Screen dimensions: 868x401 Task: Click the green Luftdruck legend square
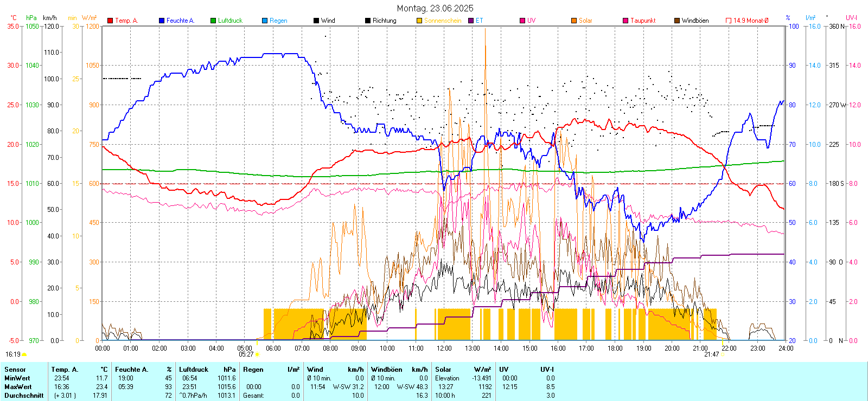click(x=213, y=21)
